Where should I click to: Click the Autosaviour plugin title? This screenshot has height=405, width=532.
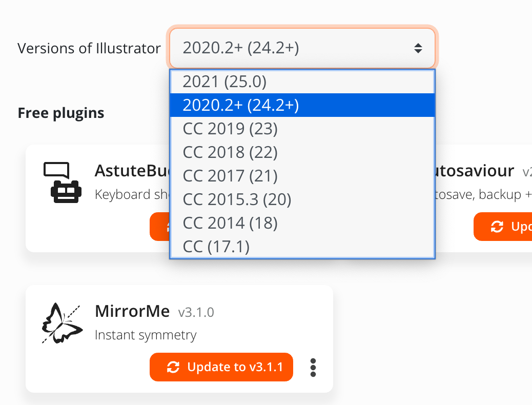475,171
